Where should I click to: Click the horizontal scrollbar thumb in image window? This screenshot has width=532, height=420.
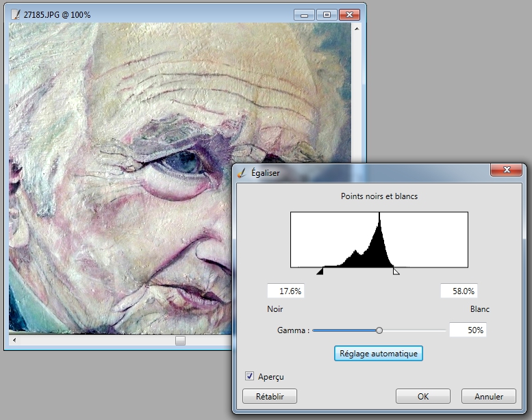click(x=180, y=341)
